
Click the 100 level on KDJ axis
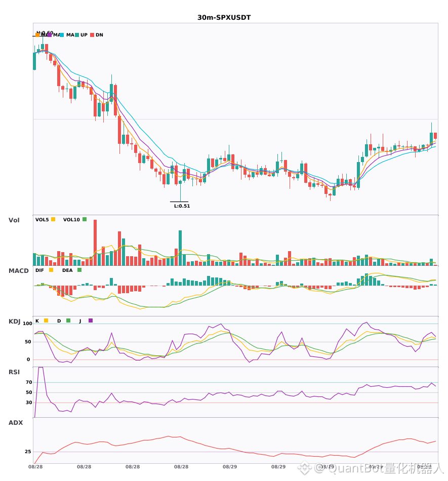point(27,324)
